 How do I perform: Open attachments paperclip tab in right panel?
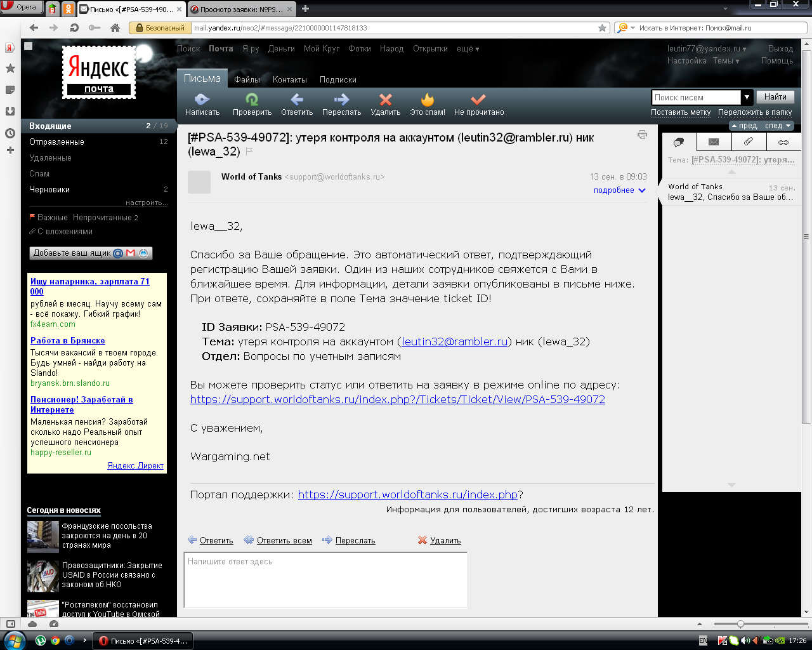(x=749, y=142)
